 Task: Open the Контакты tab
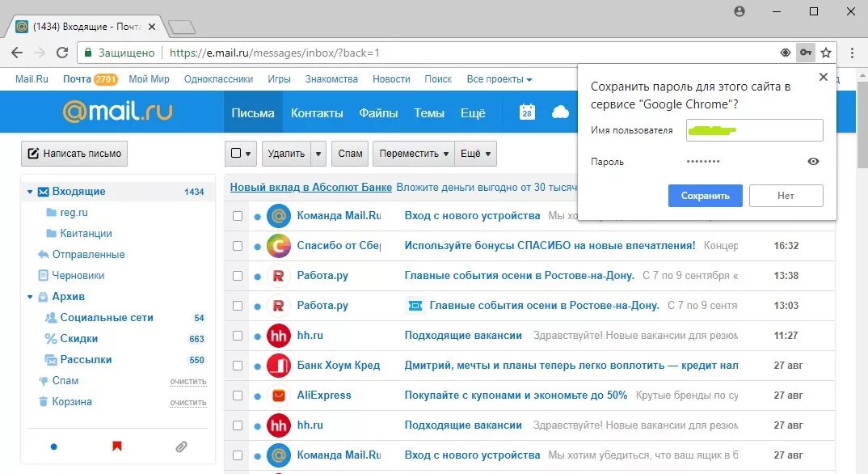tap(317, 112)
